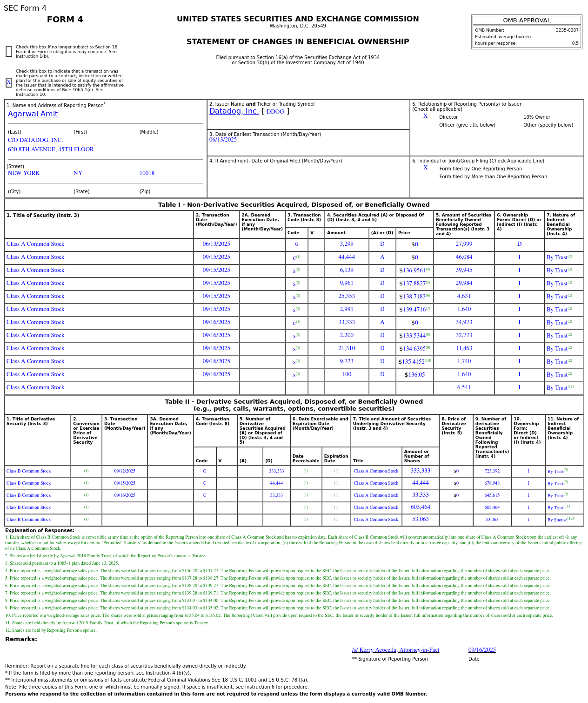Click the 'Explanation of Responses:' heading
Image resolution: width=588 pixels, height=703 pixels.
[x=40, y=531]
